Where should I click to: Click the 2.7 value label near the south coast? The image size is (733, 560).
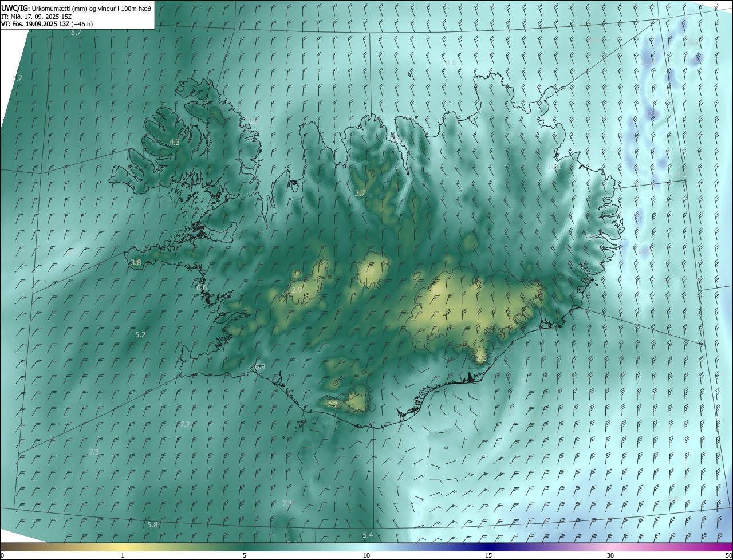click(x=333, y=404)
